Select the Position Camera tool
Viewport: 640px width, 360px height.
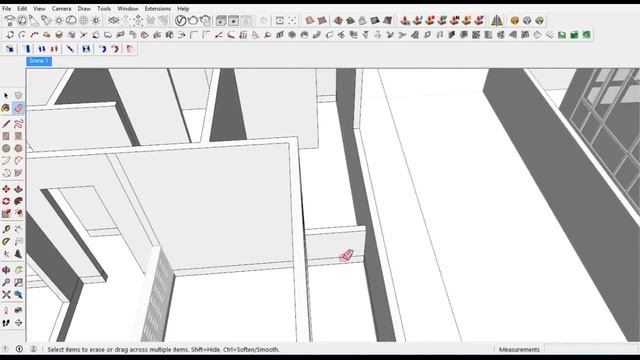(6, 310)
